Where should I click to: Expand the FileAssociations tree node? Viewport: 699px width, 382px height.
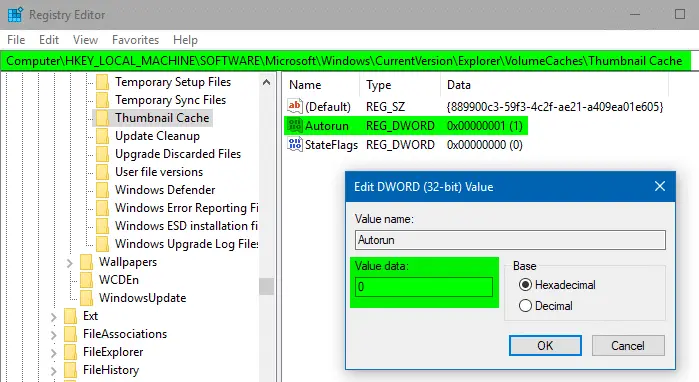(53, 335)
